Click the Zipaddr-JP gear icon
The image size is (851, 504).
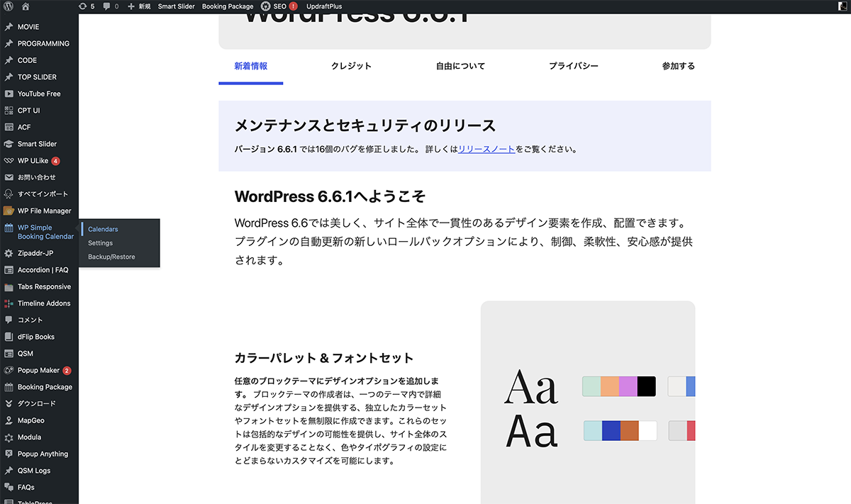tap(9, 253)
